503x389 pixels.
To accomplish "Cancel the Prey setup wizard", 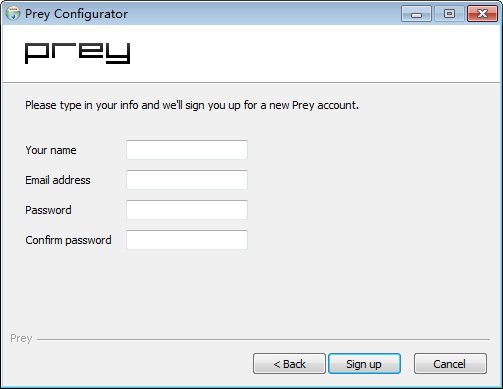I will click(x=450, y=364).
